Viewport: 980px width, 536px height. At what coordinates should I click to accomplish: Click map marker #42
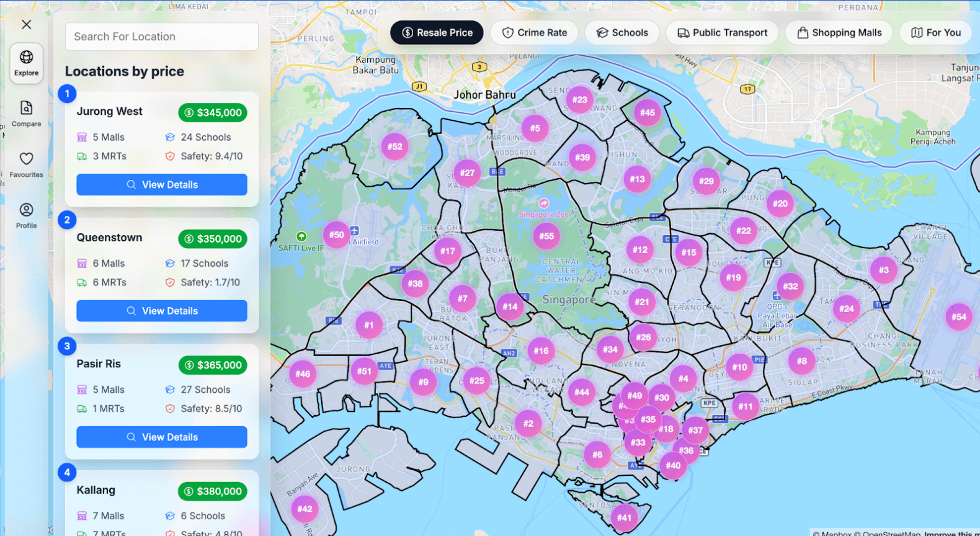[x=305, y=509]
